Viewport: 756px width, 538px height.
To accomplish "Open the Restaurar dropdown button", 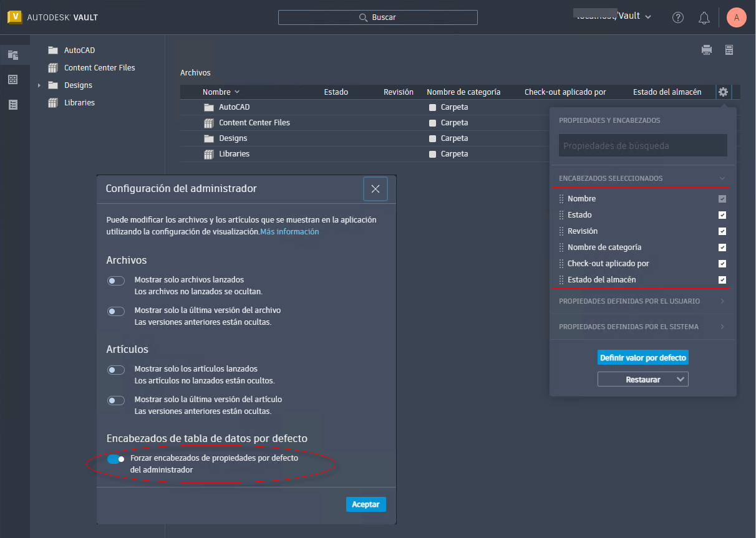I will coord(643,379).
